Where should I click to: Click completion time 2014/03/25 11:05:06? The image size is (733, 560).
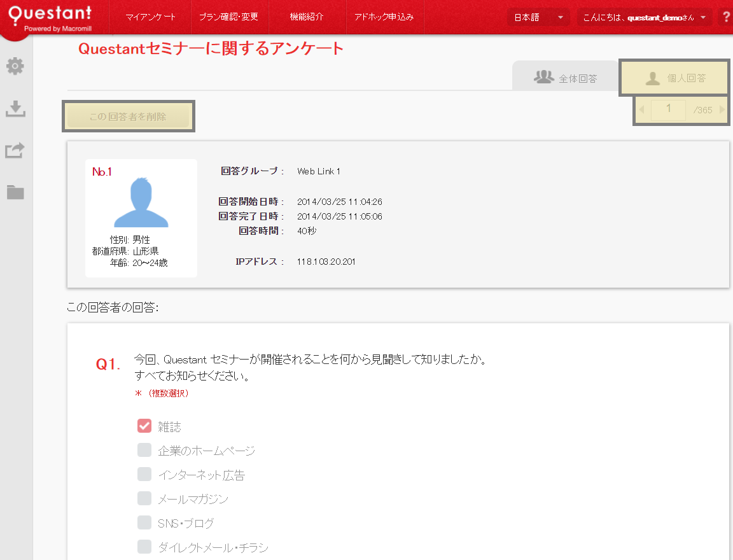pos(340,216)
